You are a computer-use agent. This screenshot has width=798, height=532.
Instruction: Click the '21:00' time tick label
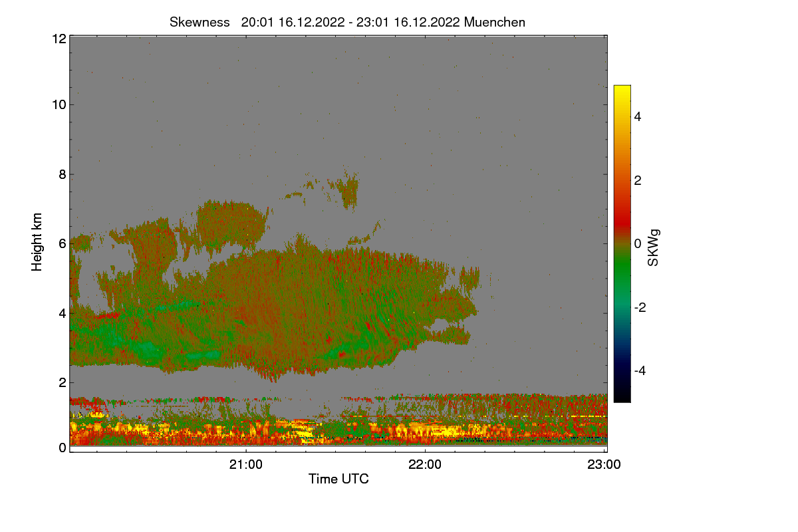coord(246,465)
